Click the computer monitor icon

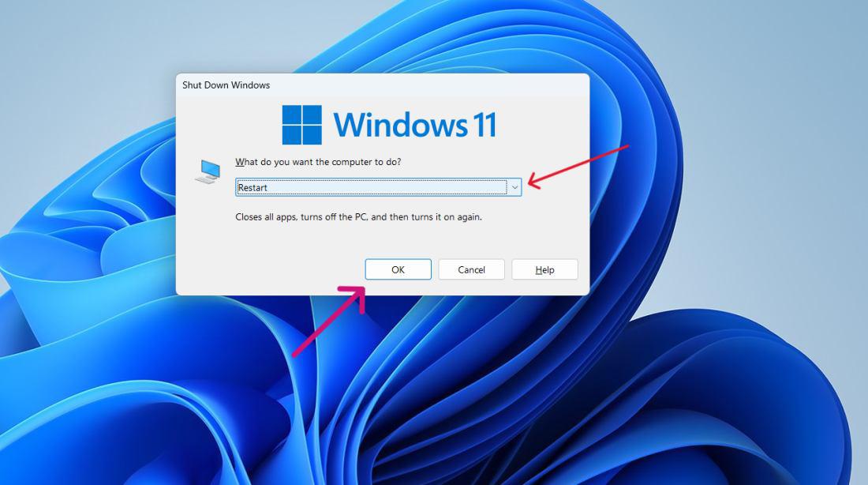[x=208, y=171]
